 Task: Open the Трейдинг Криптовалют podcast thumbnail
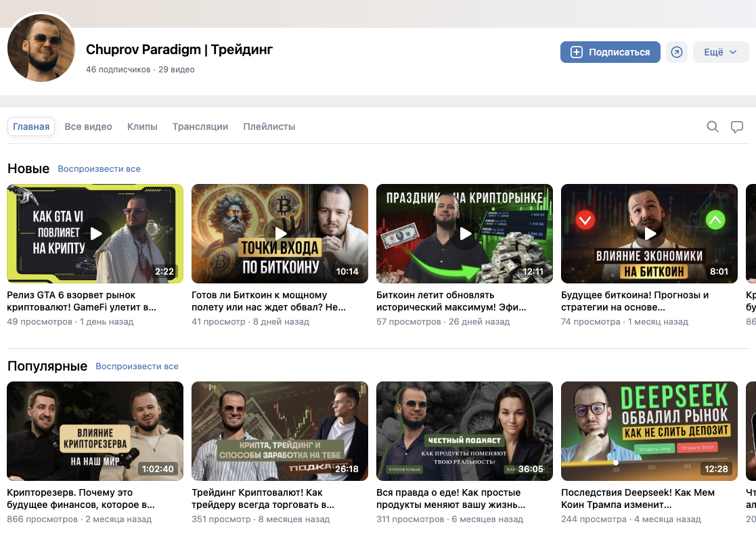click(x=280, y=431)
